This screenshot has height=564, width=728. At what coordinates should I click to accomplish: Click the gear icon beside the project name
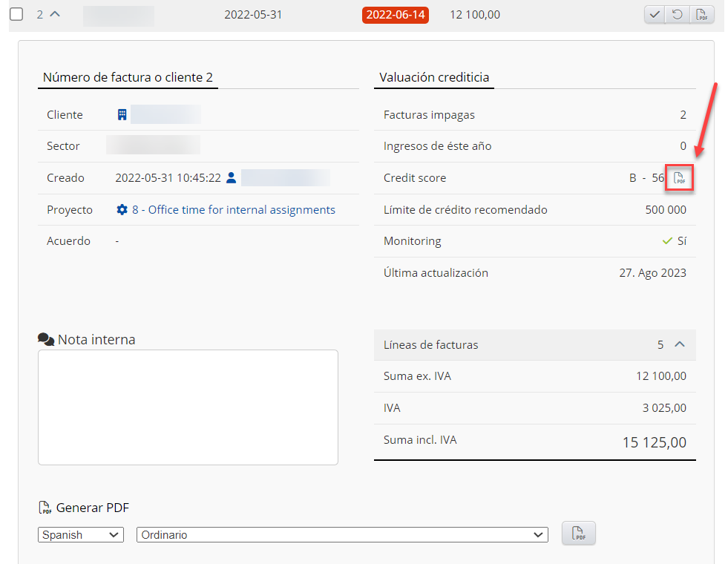pyautogui.click(x=122, y=210)
